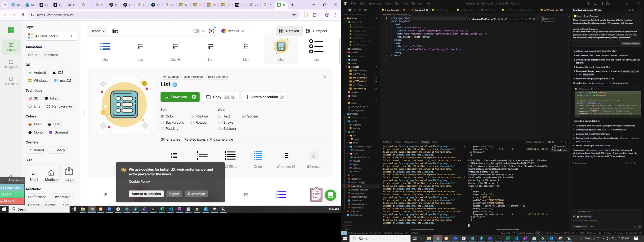This screenshot has width=644, height=242.
Task: Open Source Control icon in Cursor
Action: click(360, 10)
